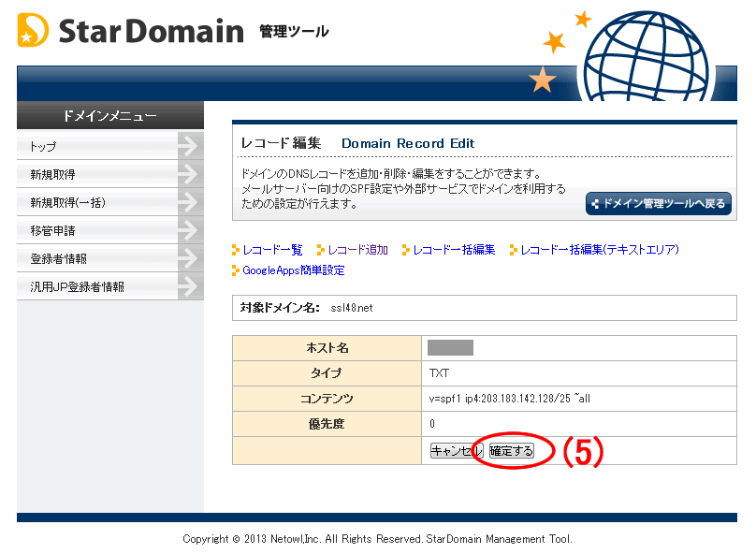Open 新規取得 in the domain menu

[109, 174]
